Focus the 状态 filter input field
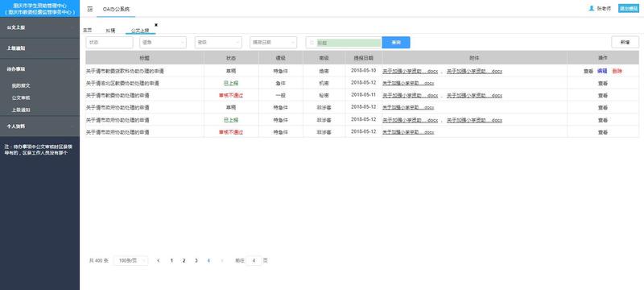 pos(109,43)
